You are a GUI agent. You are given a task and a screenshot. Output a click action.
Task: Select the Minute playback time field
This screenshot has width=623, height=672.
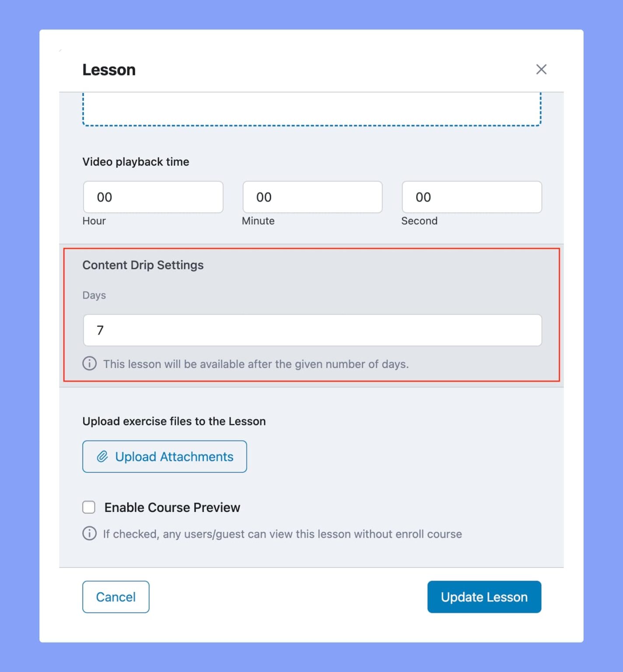312,197
